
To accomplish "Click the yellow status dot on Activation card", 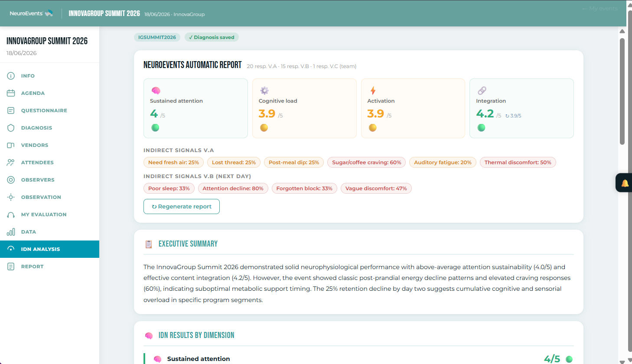I will pos(373,127).
